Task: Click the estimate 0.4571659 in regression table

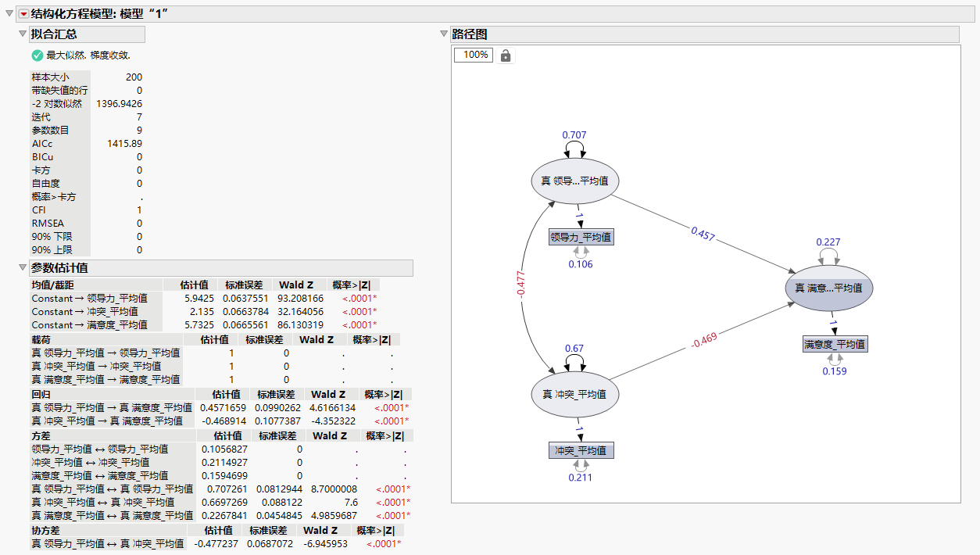Action: [x=223, y=408]
